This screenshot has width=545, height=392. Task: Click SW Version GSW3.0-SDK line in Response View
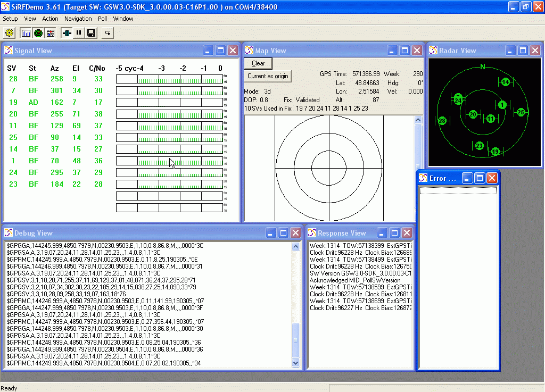pos(360,273)
